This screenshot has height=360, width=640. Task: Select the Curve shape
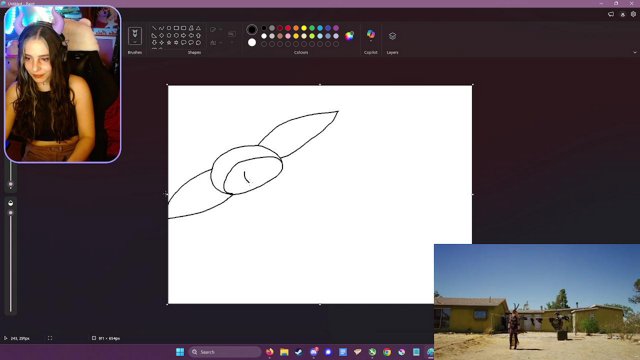click(x=161, y=28)
